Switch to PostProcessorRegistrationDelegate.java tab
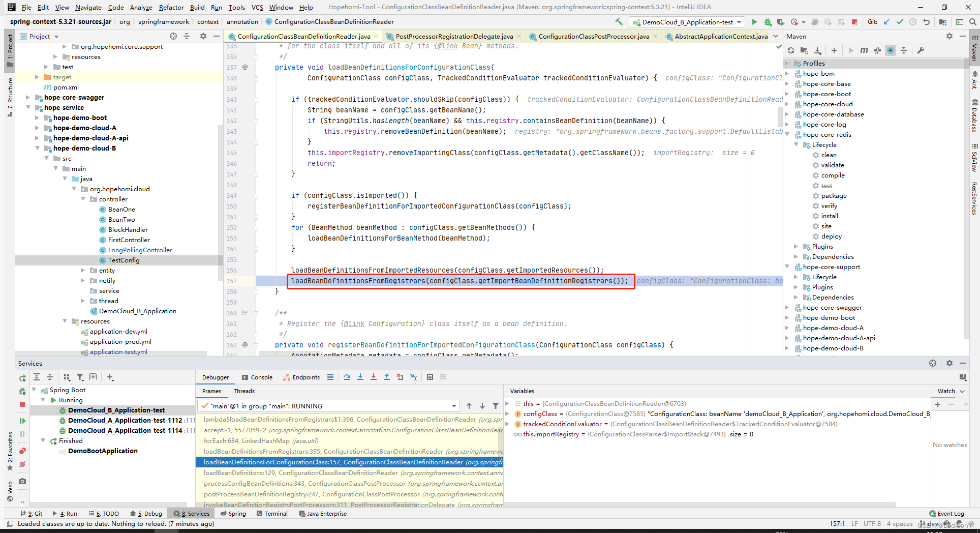 (x=454, y=36)
